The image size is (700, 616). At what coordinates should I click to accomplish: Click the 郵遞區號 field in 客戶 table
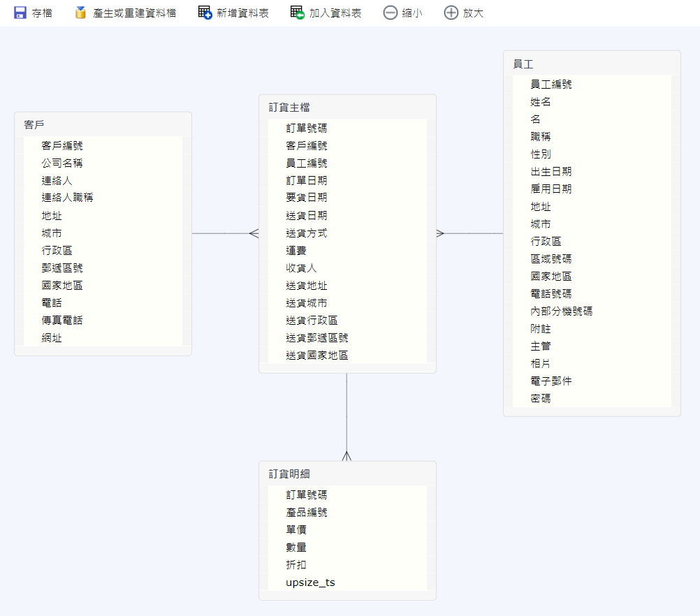click(103, 267)
